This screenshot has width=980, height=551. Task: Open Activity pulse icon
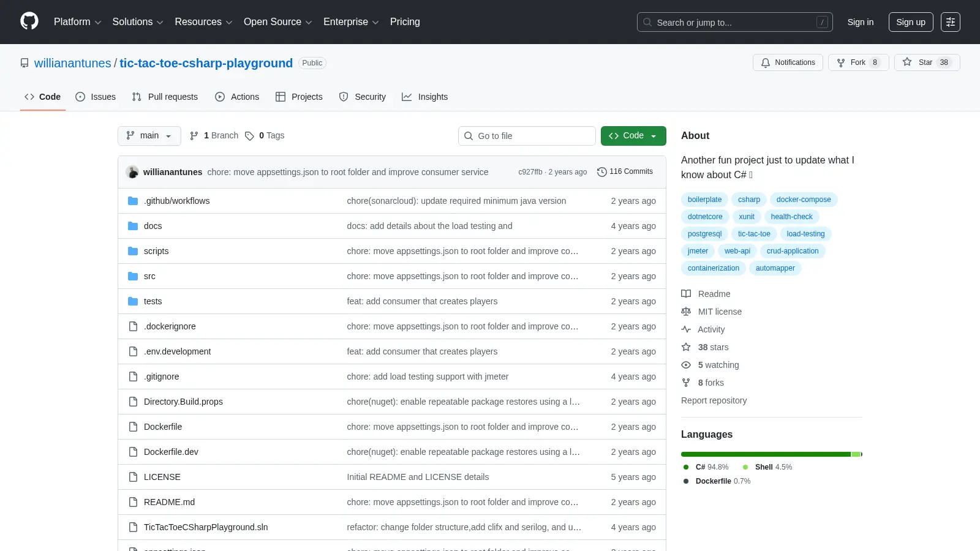[686, 329]
